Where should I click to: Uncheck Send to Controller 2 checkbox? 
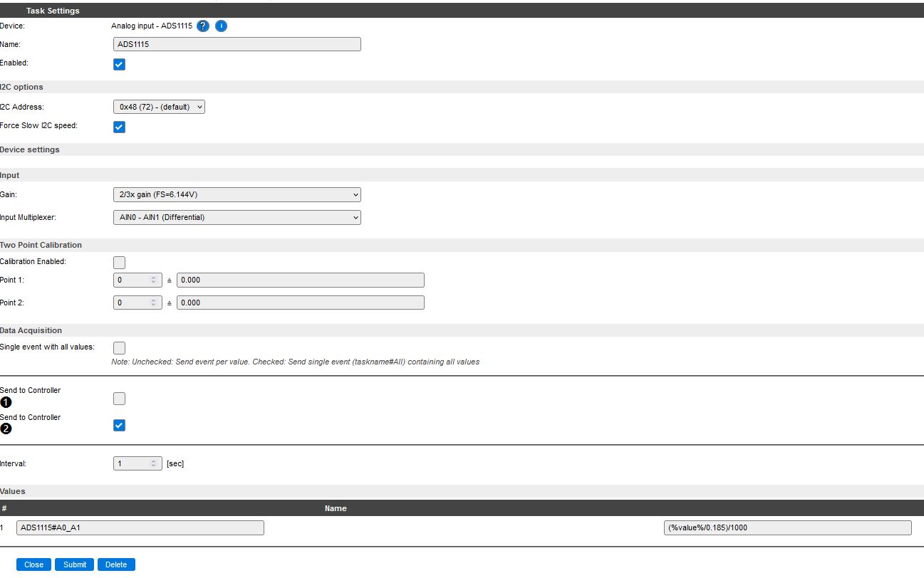tap(120, 426)
